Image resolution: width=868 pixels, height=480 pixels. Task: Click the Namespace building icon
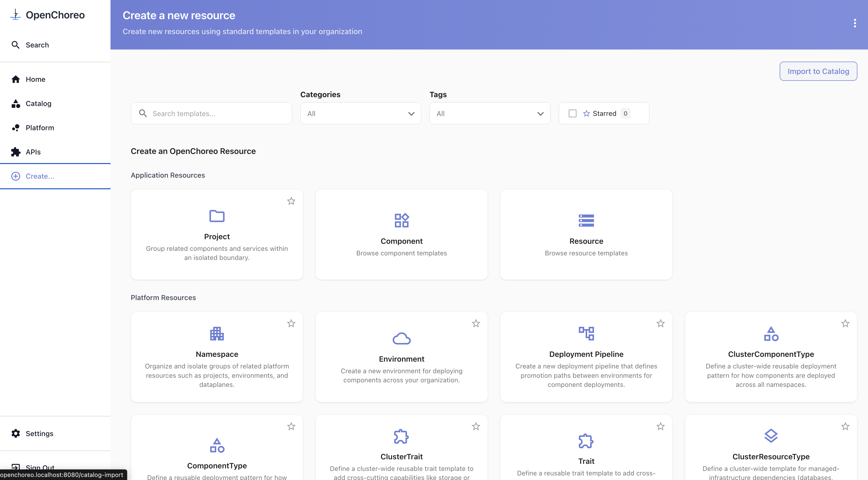point(217,334)
